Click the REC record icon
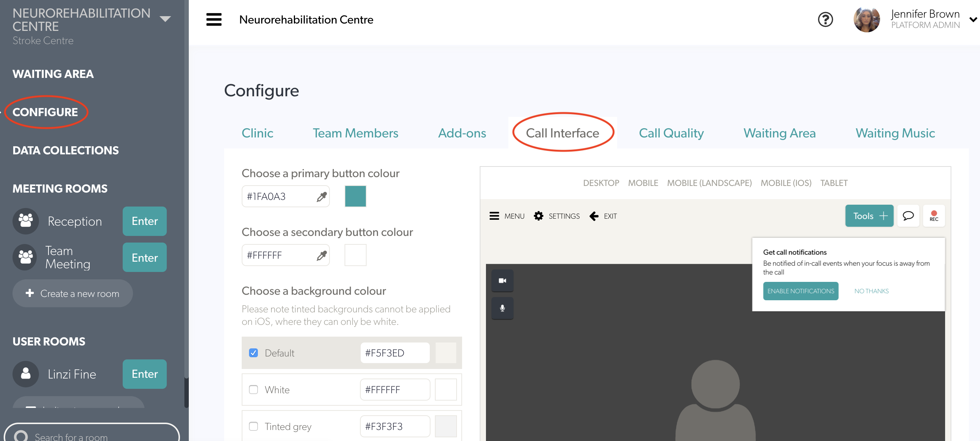Image resolution: width=980 pixels, height=441 pixels. 934,216
